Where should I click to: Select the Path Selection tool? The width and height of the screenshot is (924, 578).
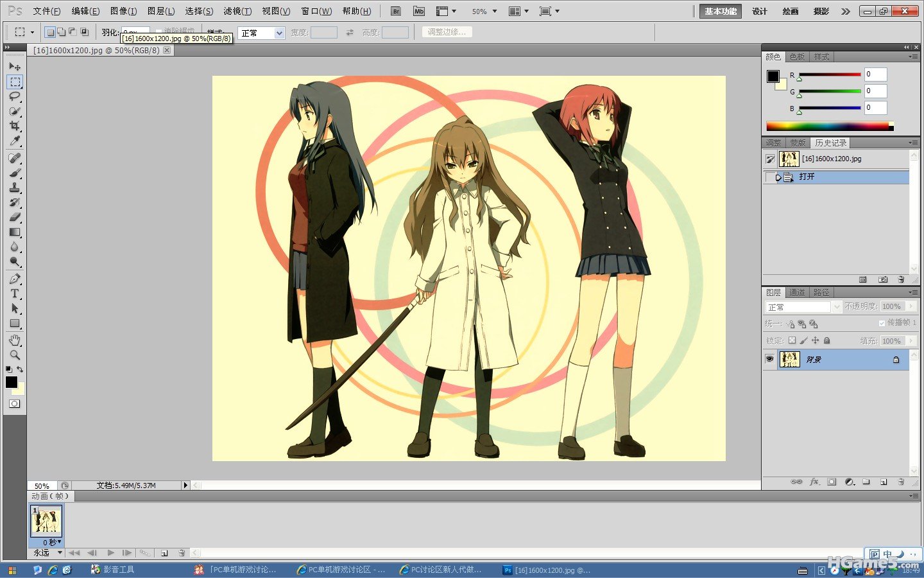[15, 308]
